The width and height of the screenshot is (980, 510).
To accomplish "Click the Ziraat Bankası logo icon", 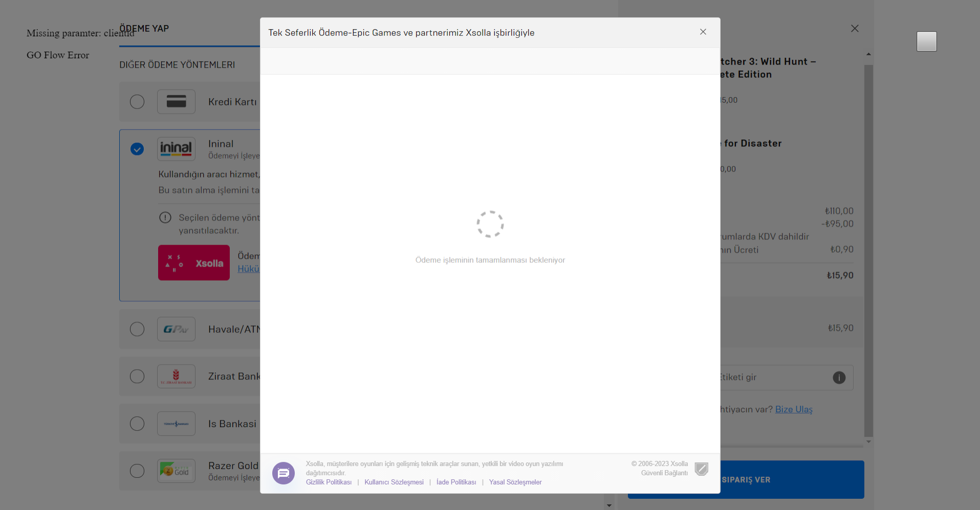I will [x=176, y=376].
